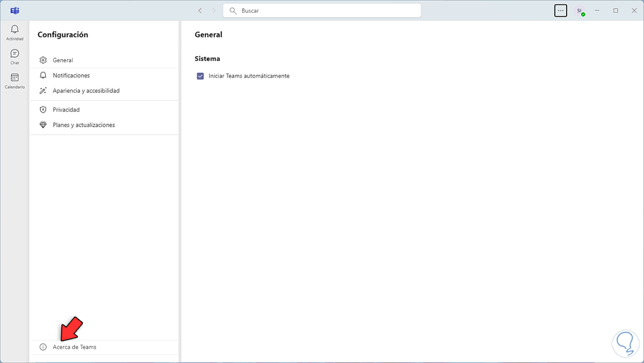Click the diamond icon beside Planes
This screenshot has width=644, height=363.
[43, 125]
